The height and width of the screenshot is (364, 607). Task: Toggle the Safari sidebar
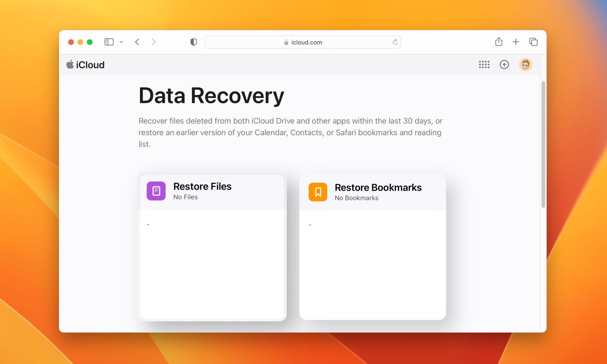(x=109, y=42)
